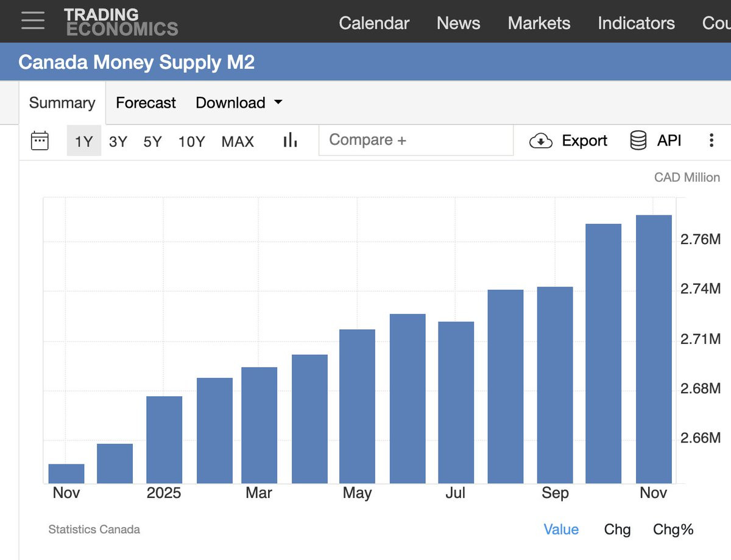
Task: Switch to the Summary tab
Action: tap(62, 103)
